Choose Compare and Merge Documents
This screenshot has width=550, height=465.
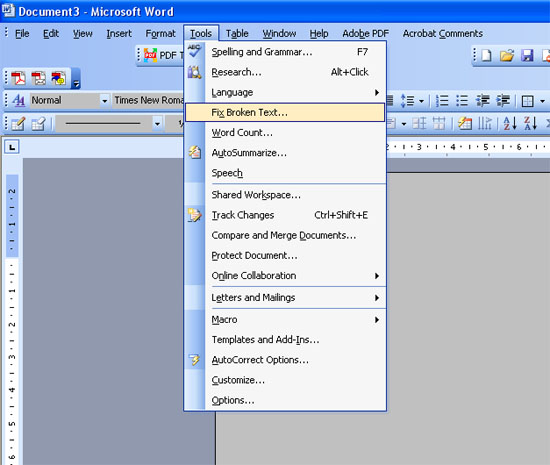(x=285, y=235)
